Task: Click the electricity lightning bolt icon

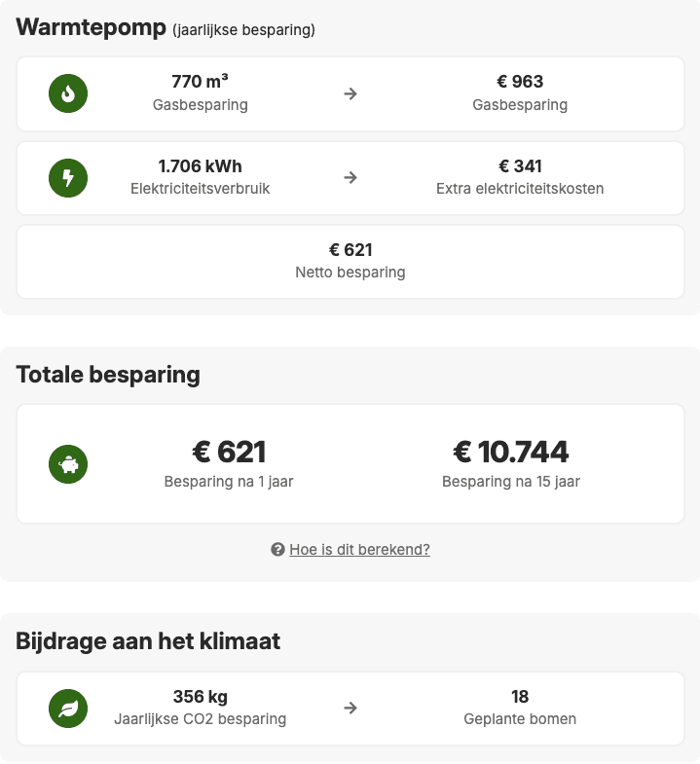Action: tap(68, 177)
